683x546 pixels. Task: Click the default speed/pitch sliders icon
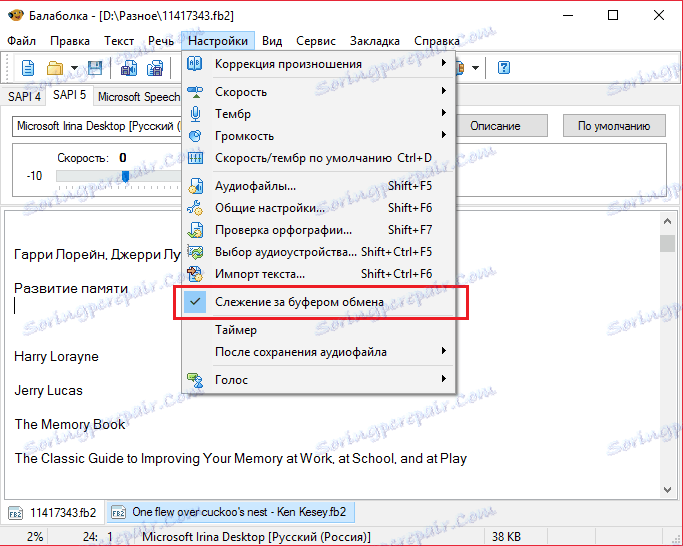(x=195, y=158)
